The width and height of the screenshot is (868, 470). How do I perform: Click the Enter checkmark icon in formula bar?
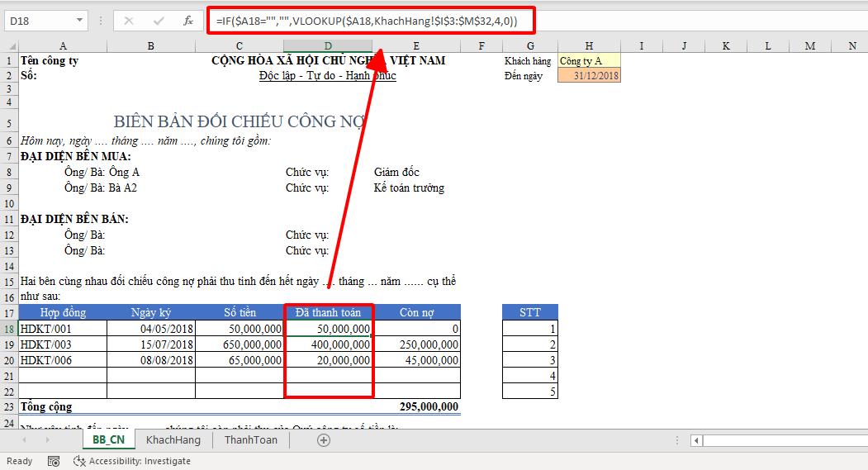pyautogui.click(x=159, y=21)
